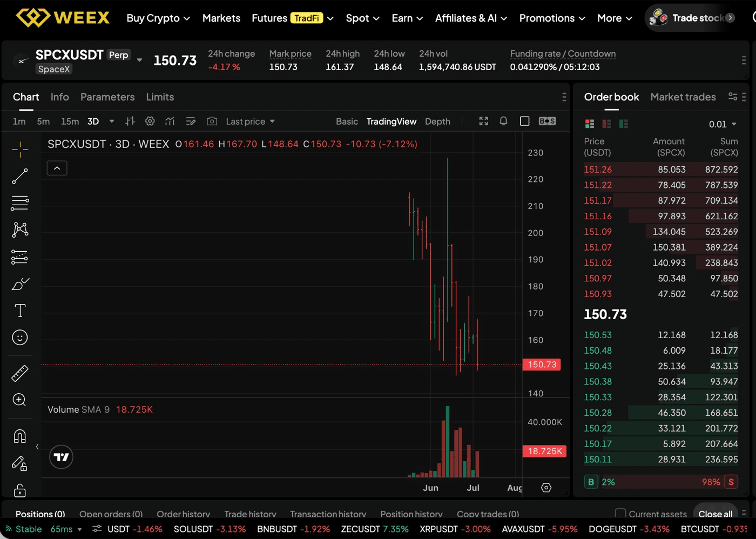Viewport: 756px width, 539px height.
Task: Change order book precision 0.01
Action: [x=723, y=124]
